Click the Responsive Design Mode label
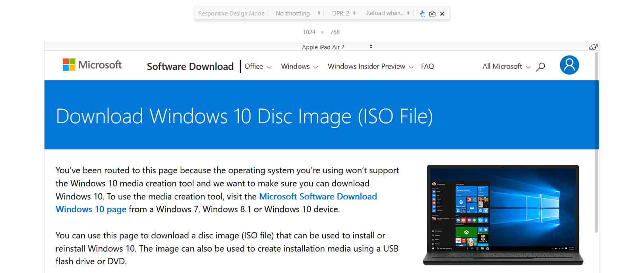 pyautogui.click(x=231, y=14)
